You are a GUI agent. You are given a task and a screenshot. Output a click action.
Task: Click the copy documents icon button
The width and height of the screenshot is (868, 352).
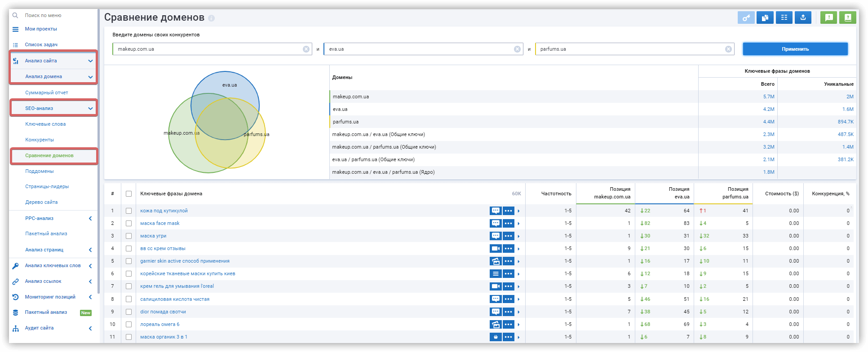coord(765,18)
